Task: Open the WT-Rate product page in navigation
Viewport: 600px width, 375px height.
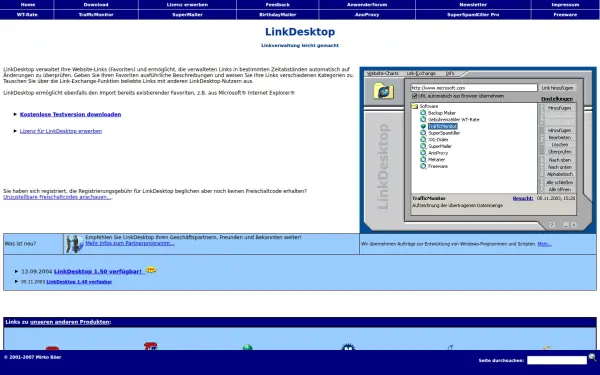Action: pyautogui.click(x=27, y=15)
